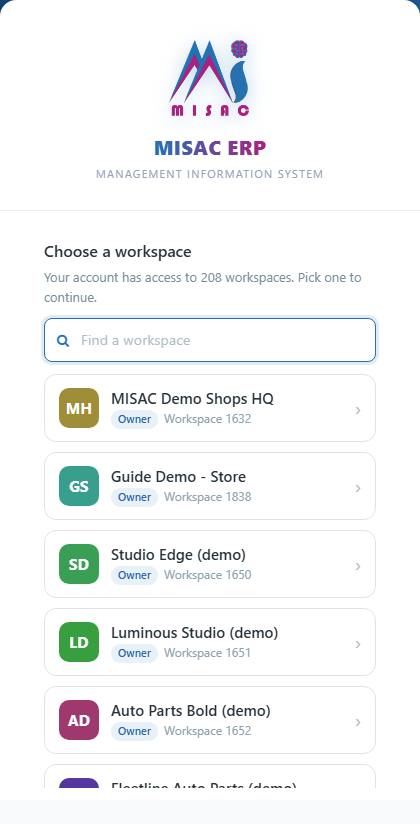The height and width of the screenshot is (824, 420).
Task: Click the Workspace 1652 label
Action: tap(208, 731)
